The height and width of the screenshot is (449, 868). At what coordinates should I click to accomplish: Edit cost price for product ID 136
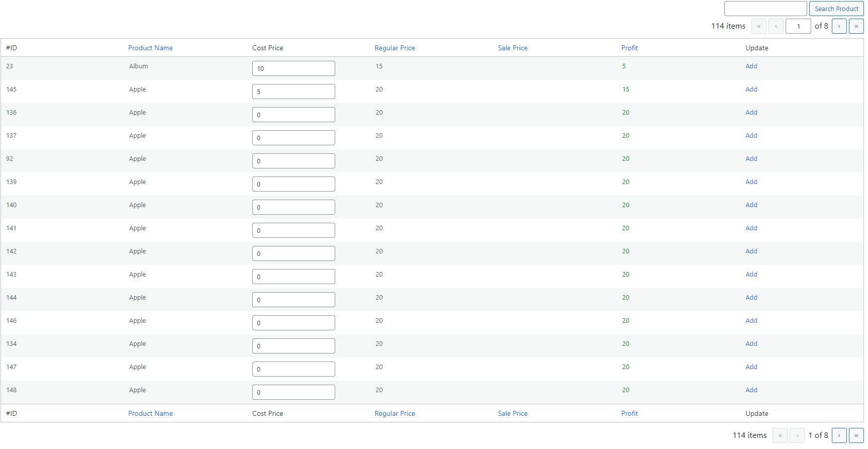(x=294, y=115)
